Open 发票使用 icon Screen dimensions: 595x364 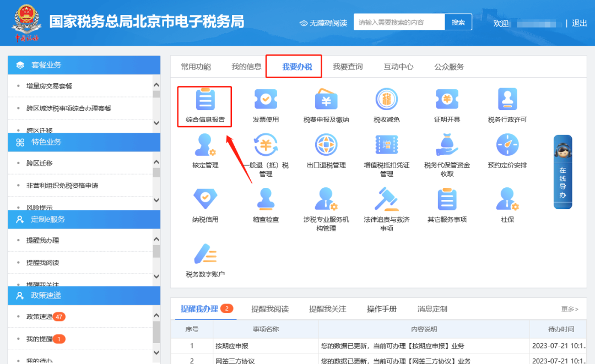(x=266, y=100)
